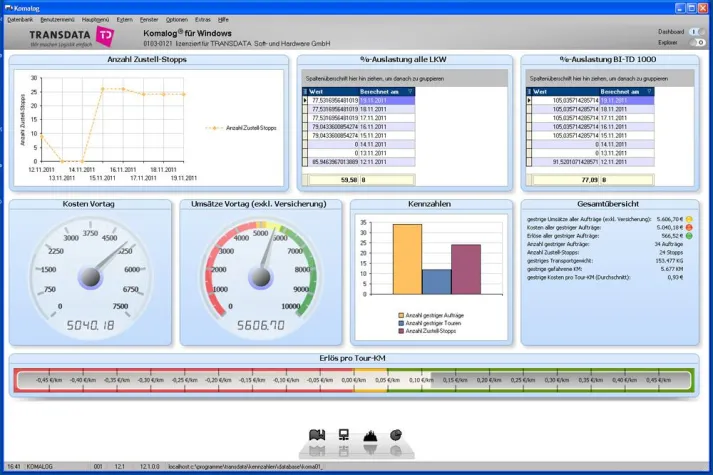
Task: Select value 85,946396701 3889 in alle LKW grid
Action: 334,162
